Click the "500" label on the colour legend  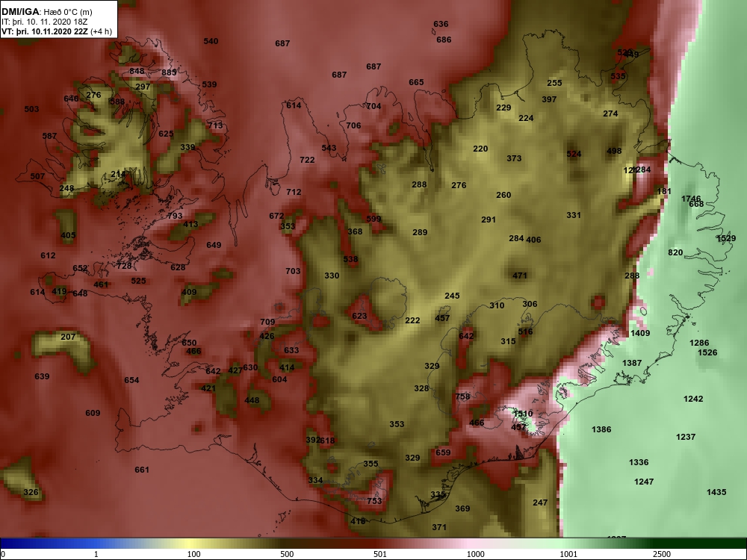pyautogui.click(x=287, y=554)
